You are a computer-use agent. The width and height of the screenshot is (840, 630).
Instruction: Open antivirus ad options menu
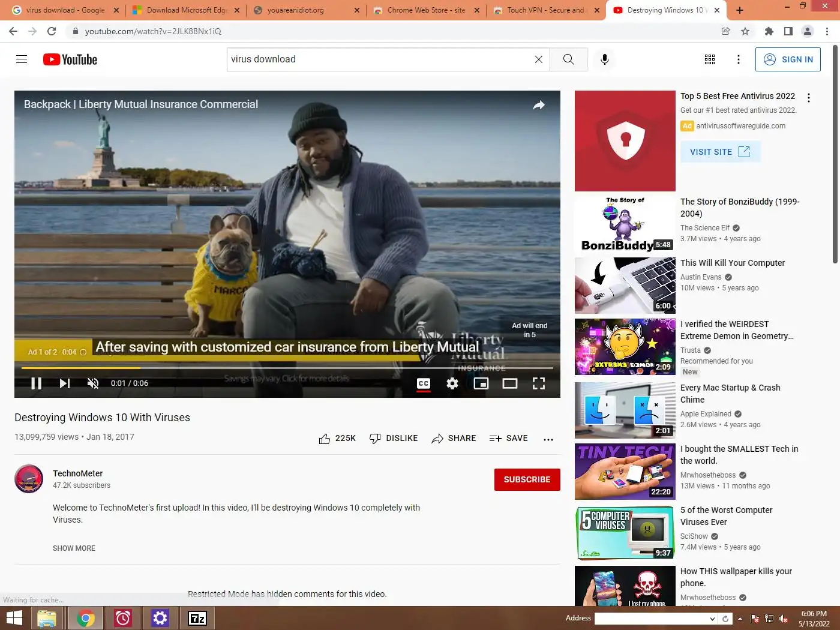(x=809, y=98)
